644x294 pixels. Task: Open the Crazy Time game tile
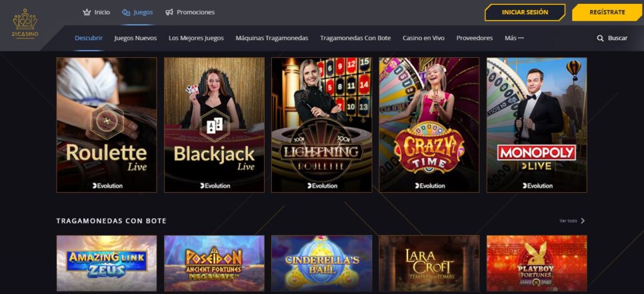pyautogui.click(x=429, y=125)
